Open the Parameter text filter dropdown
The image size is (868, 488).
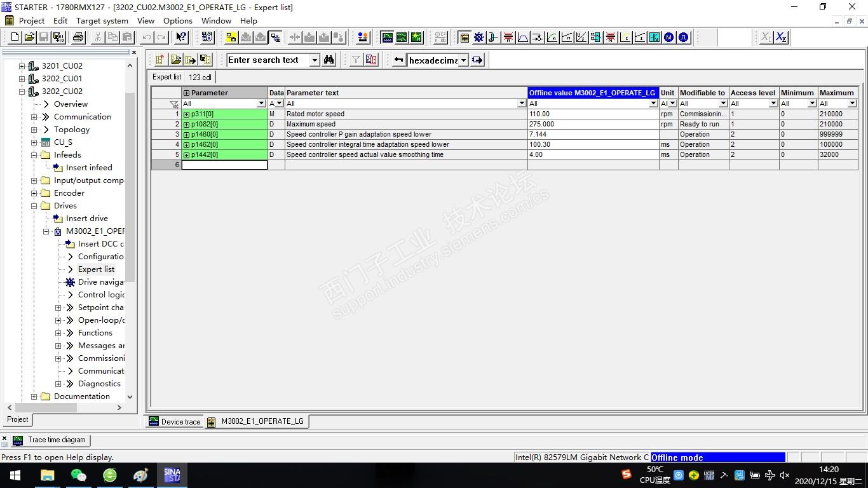[x=522, y=104]
